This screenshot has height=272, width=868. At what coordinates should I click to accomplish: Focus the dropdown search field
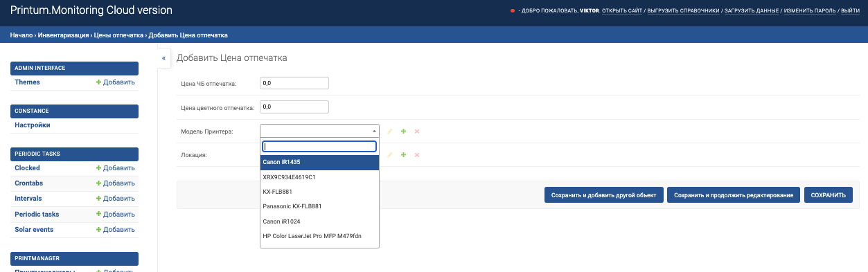click(319, 147)
